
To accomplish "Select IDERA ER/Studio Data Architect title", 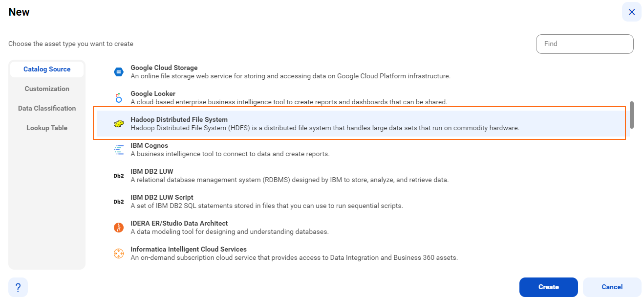I will 179,224.
